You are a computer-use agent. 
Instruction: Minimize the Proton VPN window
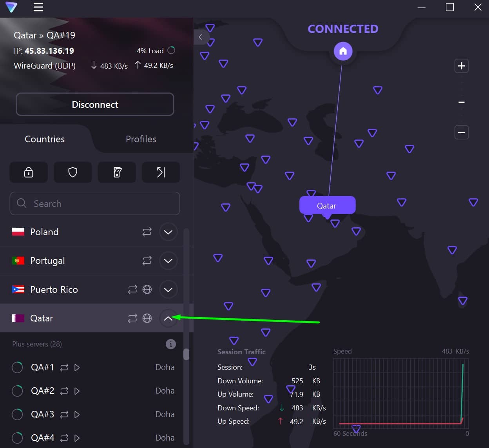(422, 7)
